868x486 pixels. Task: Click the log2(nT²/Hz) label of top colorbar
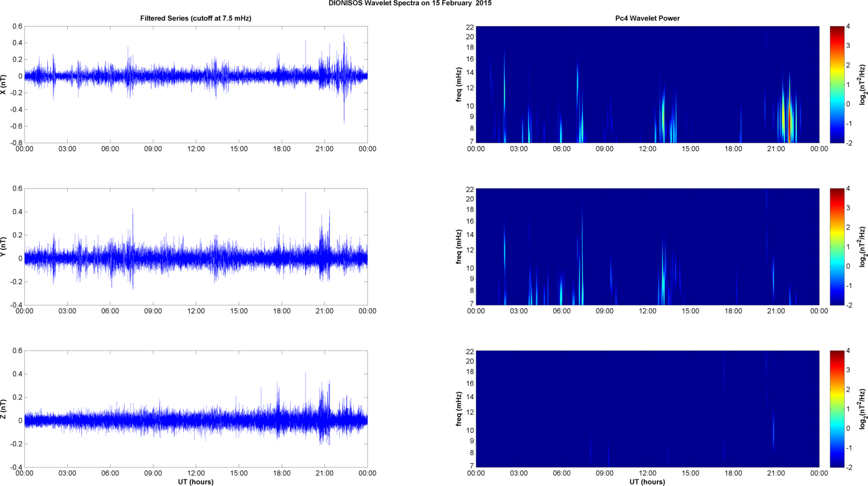coord(863,84)
